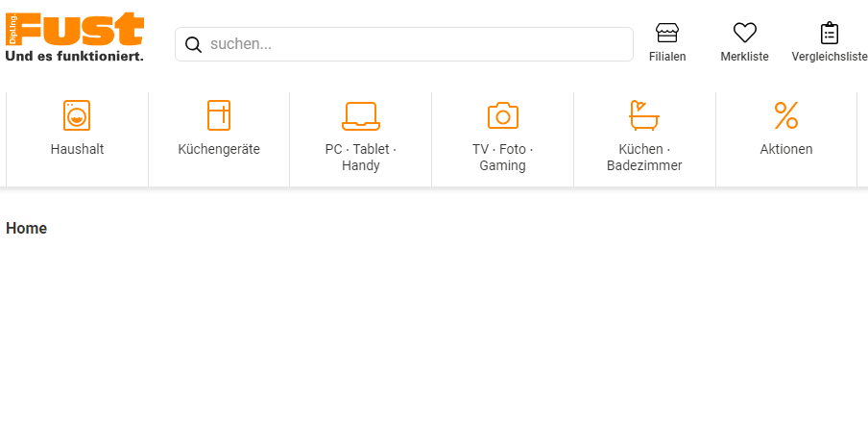
Task: Click the laptop icon for PC category
Action: (x=360, y=115)
